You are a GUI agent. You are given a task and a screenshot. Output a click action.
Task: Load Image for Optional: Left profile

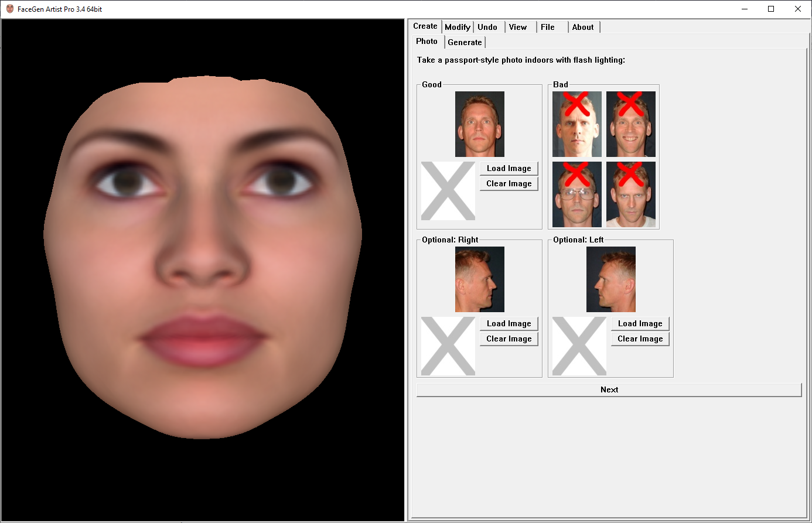click(x=640, y=323)
